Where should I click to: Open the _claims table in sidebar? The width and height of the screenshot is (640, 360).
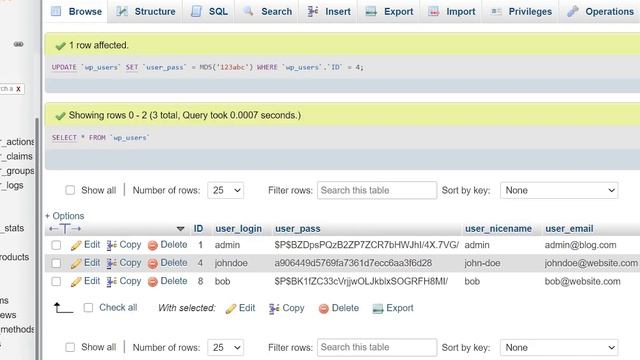pos(16,156)
